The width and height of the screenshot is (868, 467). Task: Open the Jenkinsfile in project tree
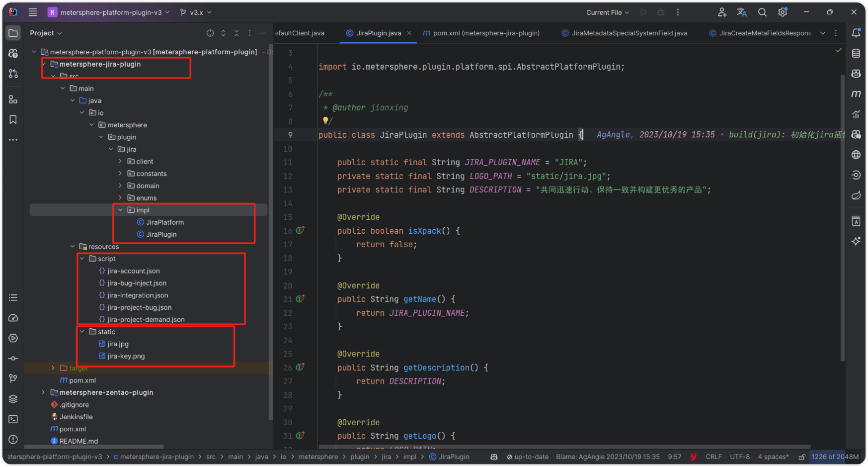click(72, 417)
